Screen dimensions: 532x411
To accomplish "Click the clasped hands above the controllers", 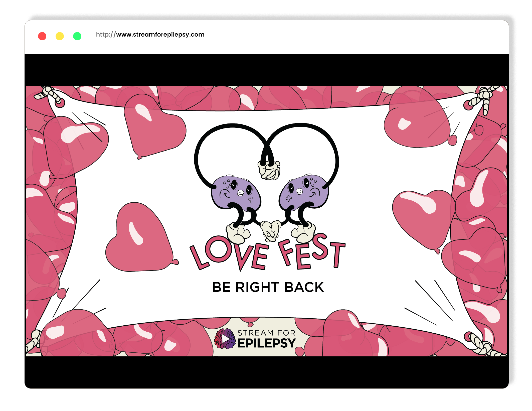I will click(x=269, y=171).
